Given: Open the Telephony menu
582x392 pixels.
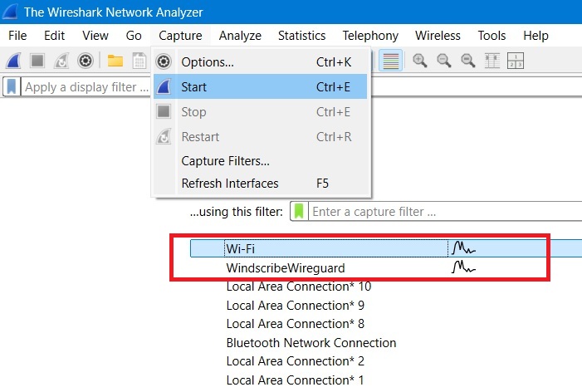Looking at the screenshot, I should coord(370,36).
